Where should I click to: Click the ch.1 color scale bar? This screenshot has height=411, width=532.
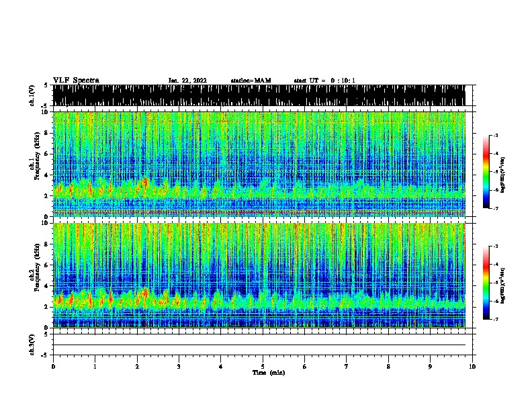[486, 172]
